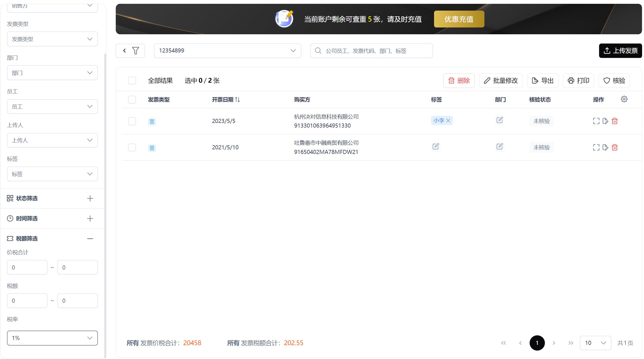Export icon for 2021/5/10 invoice row
Image resolution: width=644 pixels, height=359 pixels.
pyautogui.click(x=605, y=147)
